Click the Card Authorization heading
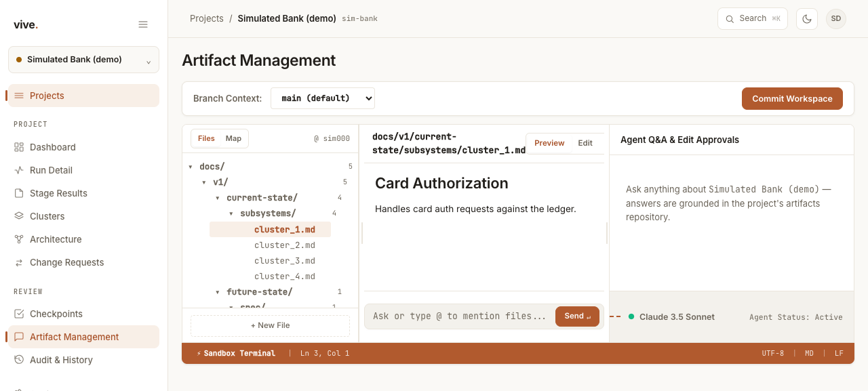The height and width of the screenshot is (391, 868). click(x=441, y=183)
